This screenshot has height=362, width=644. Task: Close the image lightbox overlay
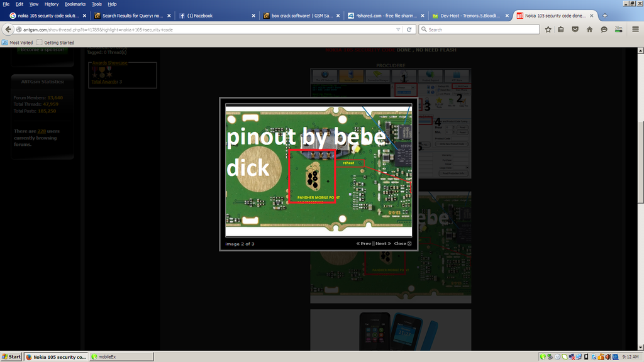[402, 244]
